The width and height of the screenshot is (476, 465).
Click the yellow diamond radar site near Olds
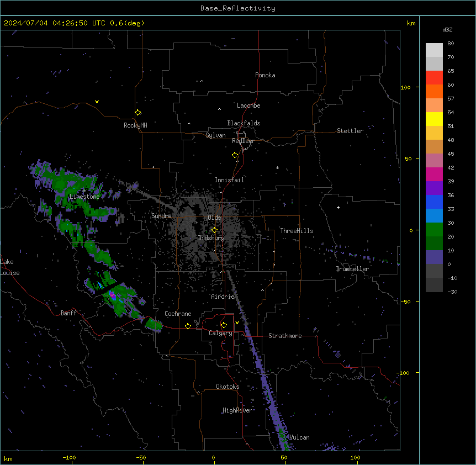point(214,230)
